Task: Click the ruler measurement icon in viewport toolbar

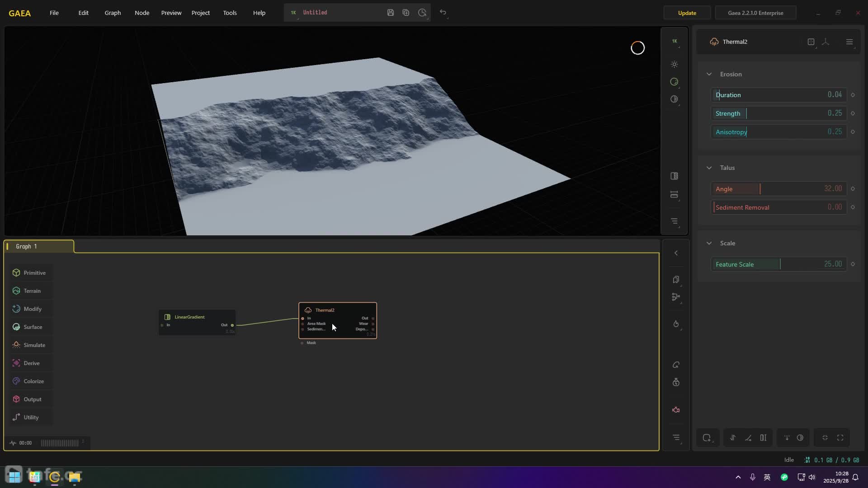Action: click(x=674, y=195)
